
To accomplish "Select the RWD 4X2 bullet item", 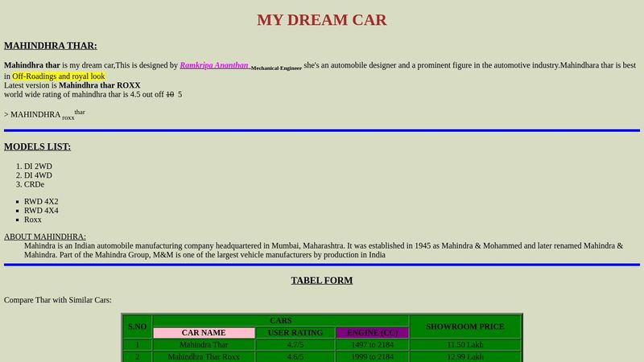I will point(41,202).
